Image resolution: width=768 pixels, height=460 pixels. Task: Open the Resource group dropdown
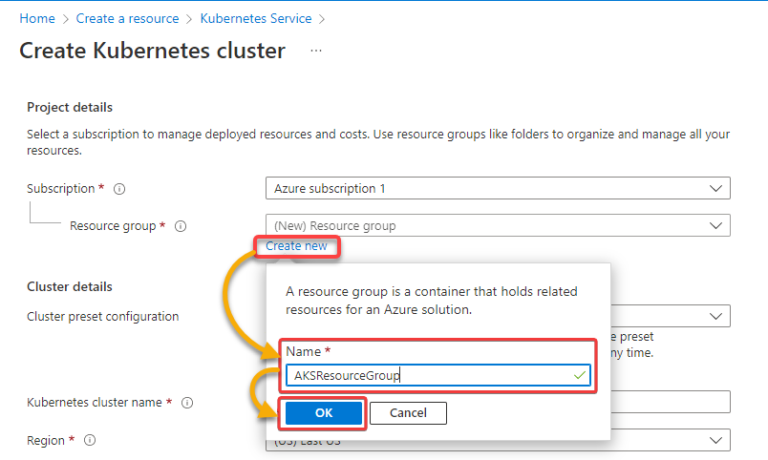coord(498,226)
